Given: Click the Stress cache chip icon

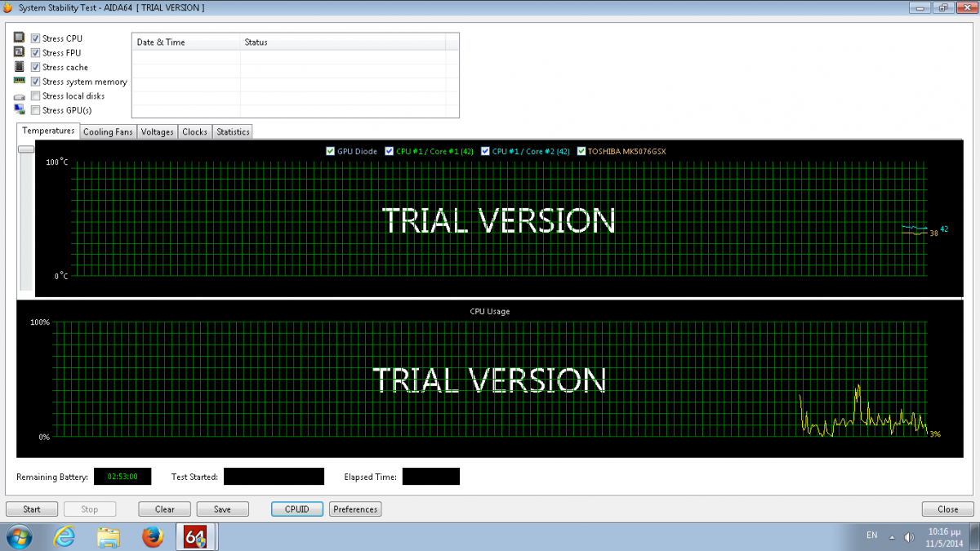Looking at the screenshot, I should (x=20, y=67).
